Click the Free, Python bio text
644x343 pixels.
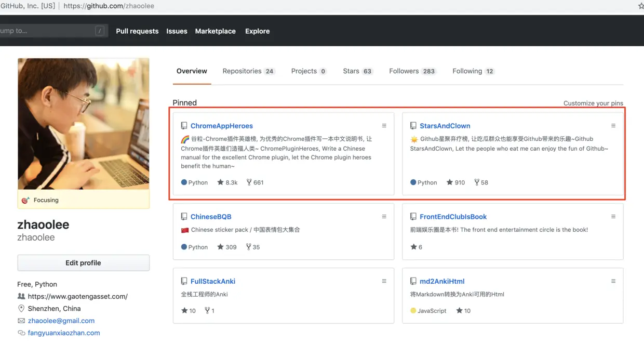pos(37,284)
